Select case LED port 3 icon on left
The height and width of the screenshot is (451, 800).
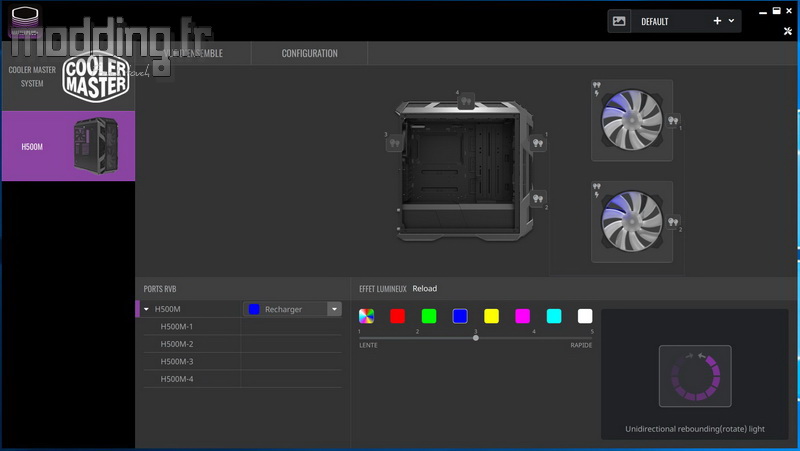point(394,143)
